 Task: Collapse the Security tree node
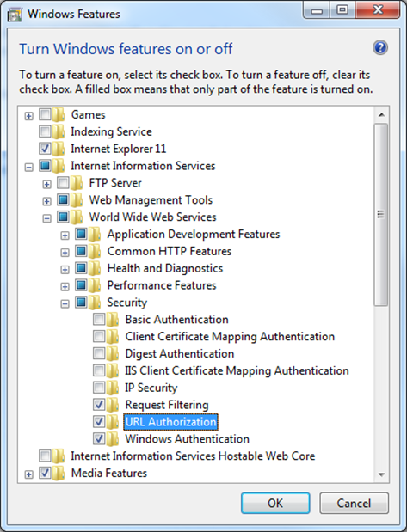[65, 303]
